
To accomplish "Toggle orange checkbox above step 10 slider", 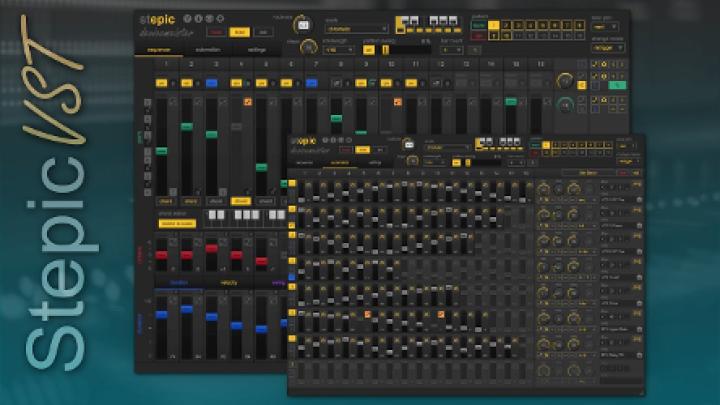I will [x=398, y=102].
